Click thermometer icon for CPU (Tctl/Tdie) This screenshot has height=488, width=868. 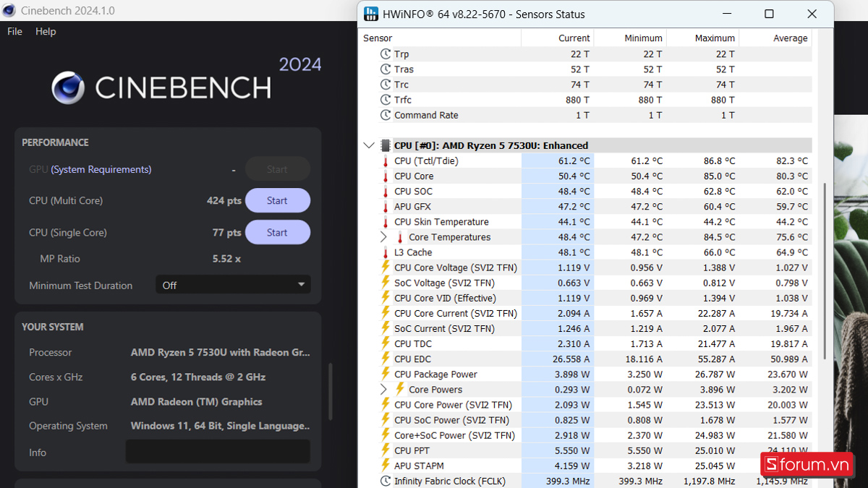[x=386, y=160]
